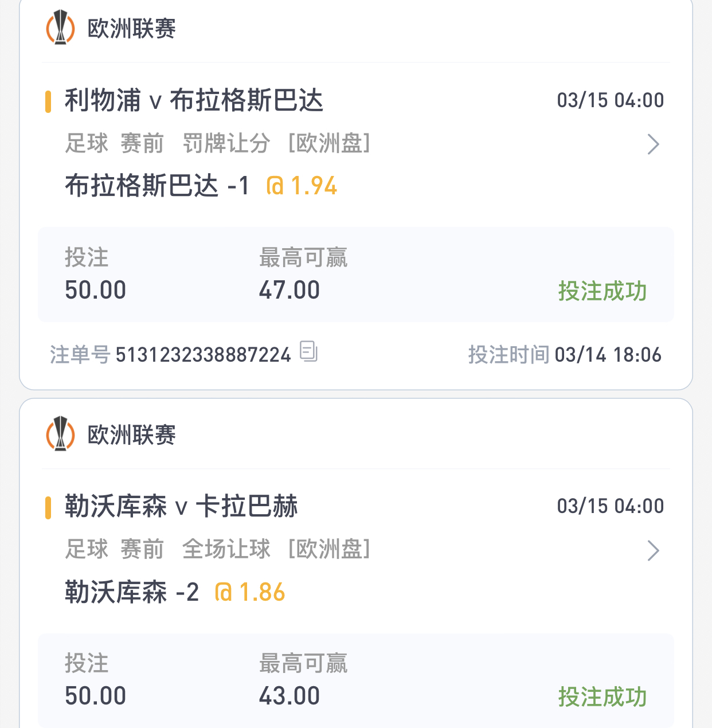Viewport: 712px width, 728px height.
Task: Tap the 最高可赢 47.00 amount
Action: coord(289,290)
